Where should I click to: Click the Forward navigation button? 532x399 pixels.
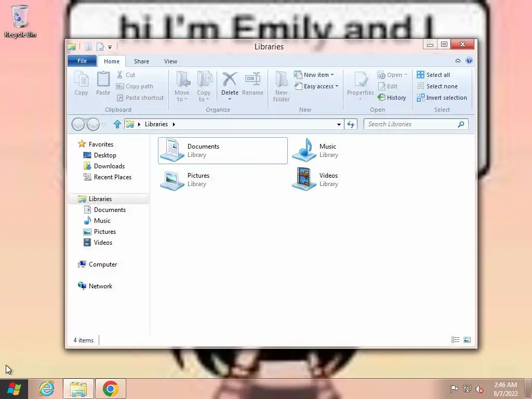coord(93,124)
